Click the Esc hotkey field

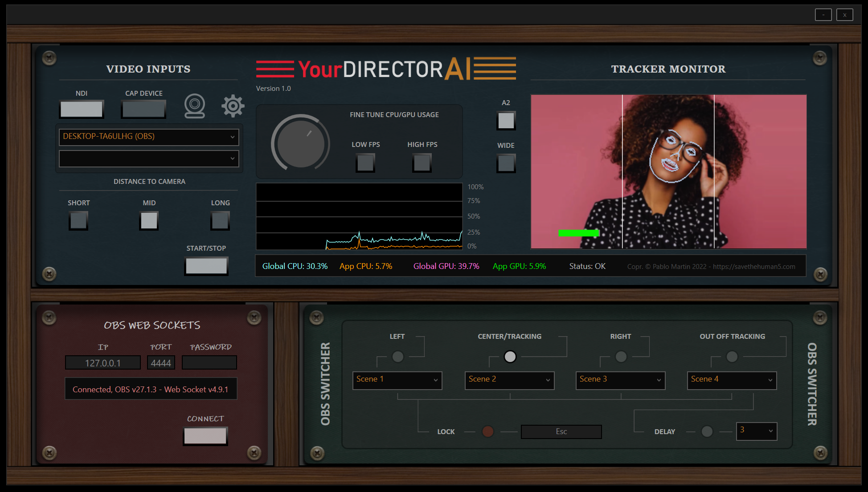click(x=561, y=431)
